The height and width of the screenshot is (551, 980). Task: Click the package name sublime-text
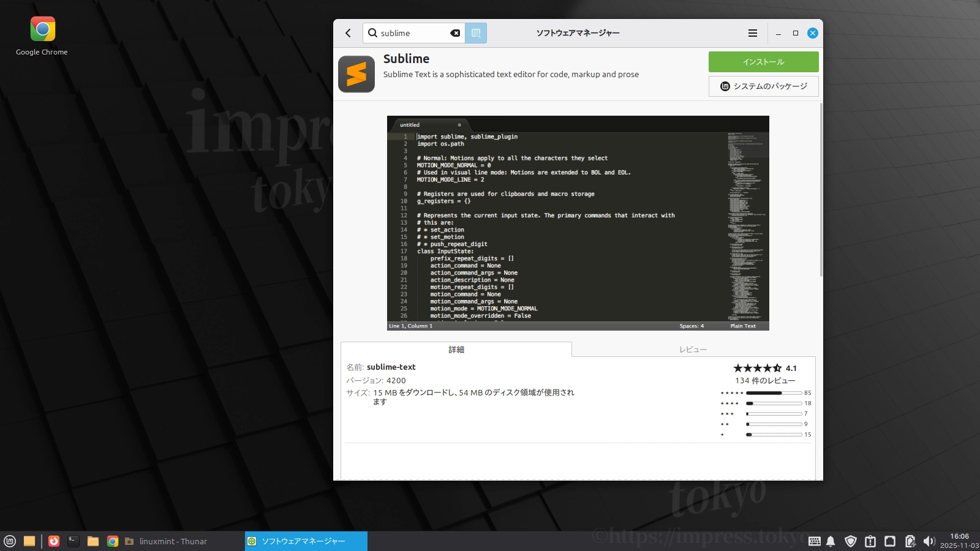point(391,367)
